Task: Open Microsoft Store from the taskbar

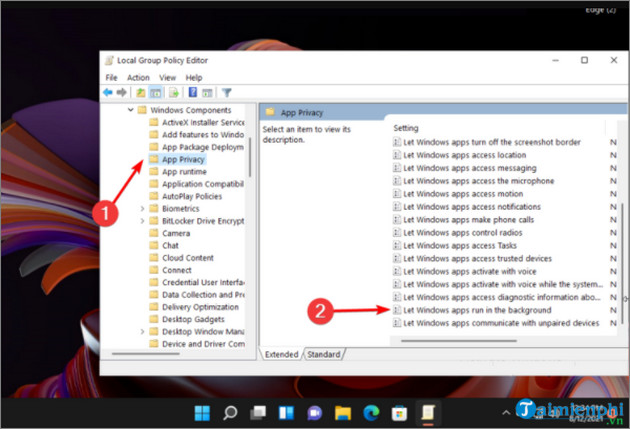Action: click(399, 413)
